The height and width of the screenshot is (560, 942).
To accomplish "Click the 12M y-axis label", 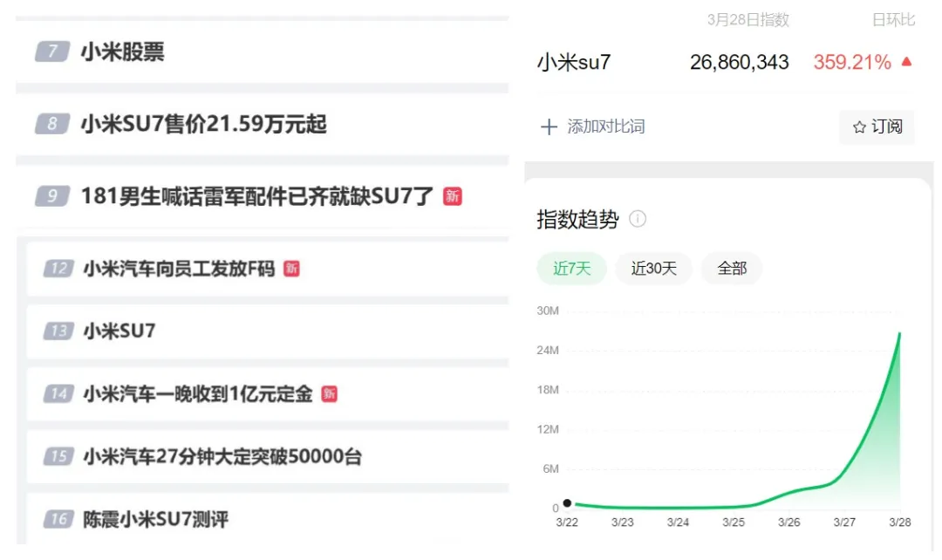I will 547,430.
